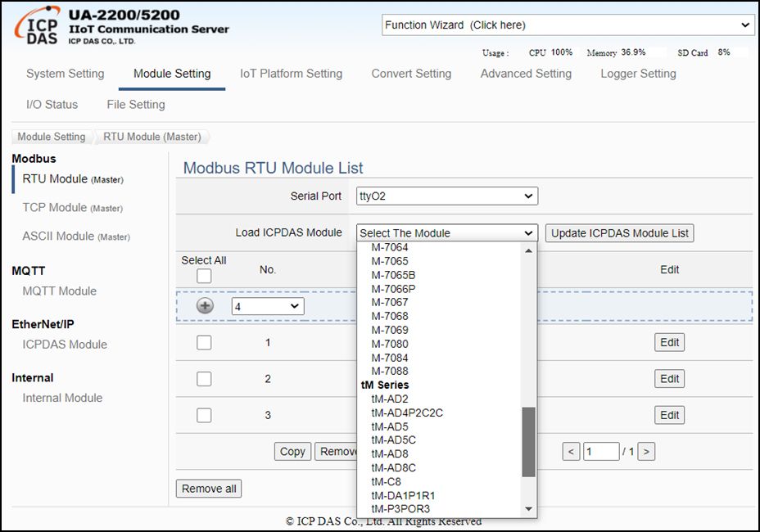Image resolution: width=760 pixels, height=532 pixels.
Task: Check the box for module row 2
Action: [204, 379]
